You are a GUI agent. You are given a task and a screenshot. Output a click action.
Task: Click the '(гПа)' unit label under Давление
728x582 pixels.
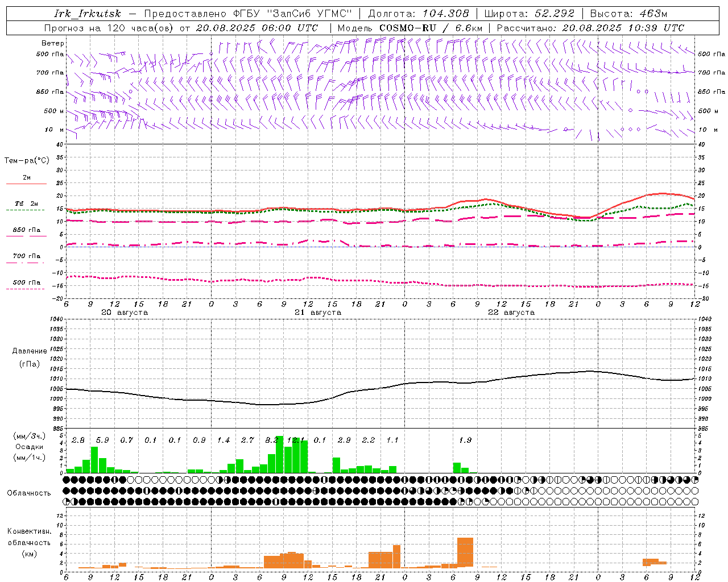pos(30,364)
